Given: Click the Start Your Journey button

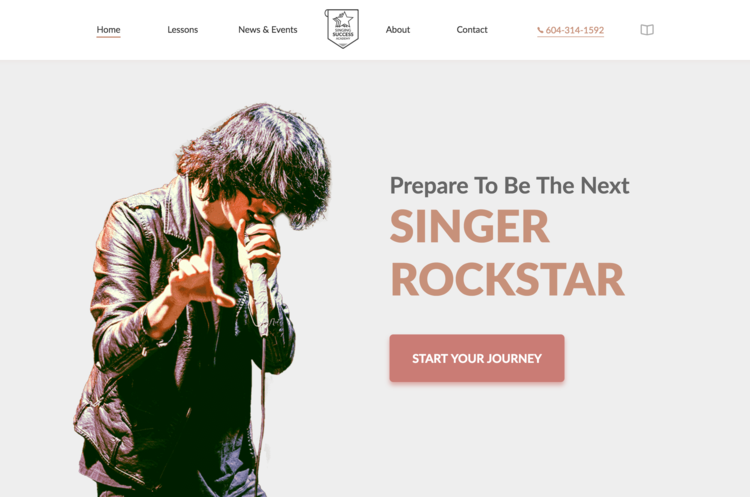Looking at the screenshot, I should (476, 358).
